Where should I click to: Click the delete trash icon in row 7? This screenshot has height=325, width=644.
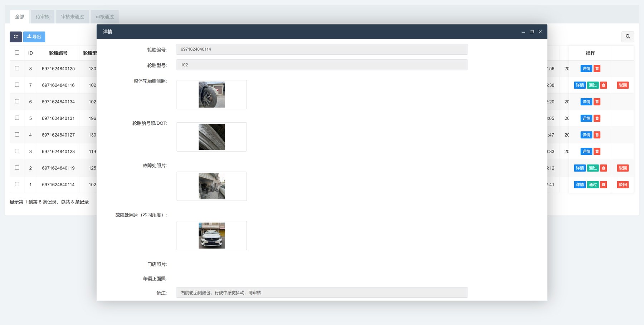(604, 85)
